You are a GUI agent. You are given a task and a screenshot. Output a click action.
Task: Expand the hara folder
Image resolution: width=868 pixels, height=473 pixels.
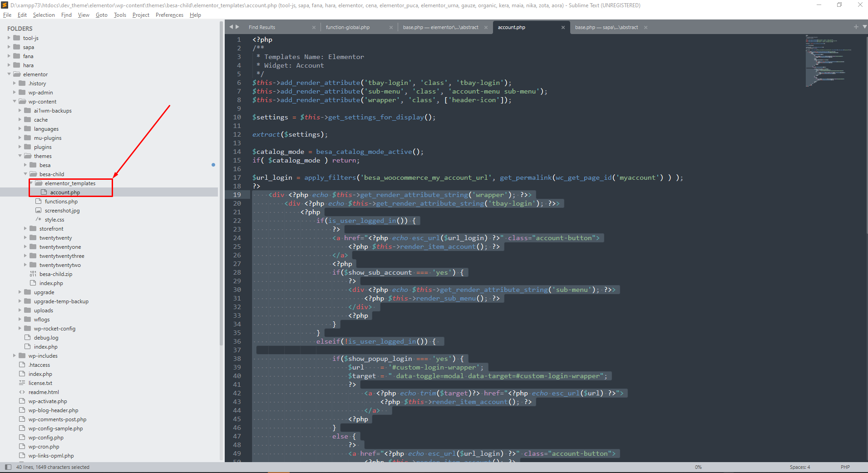(x=9, y=65)
